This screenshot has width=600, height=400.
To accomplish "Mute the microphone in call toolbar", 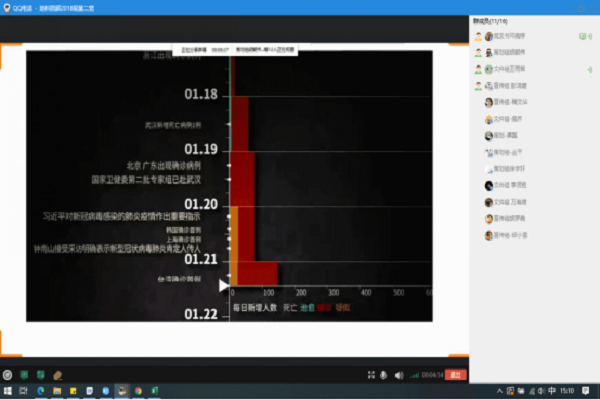I will pos(382,375).
